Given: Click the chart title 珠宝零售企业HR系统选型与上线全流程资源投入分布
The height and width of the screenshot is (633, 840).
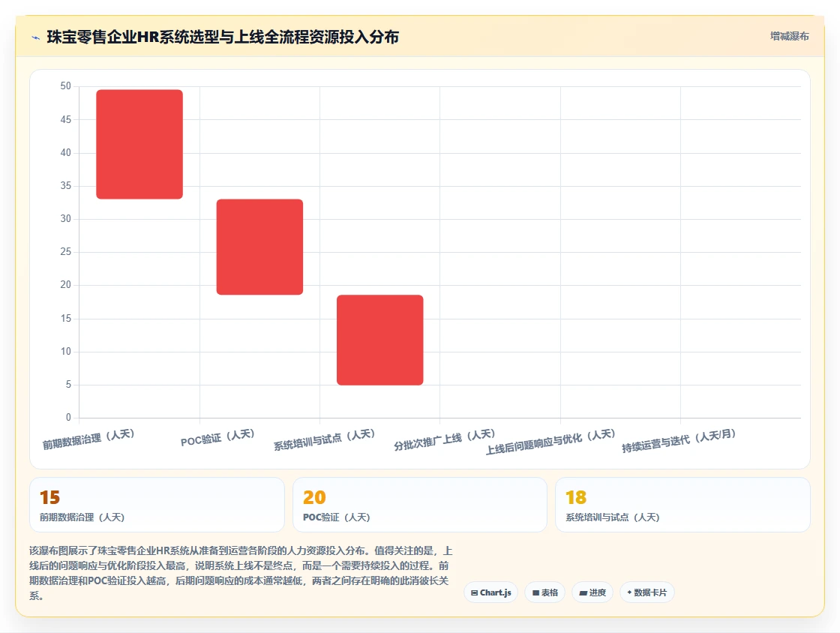Looking at the screenshot, I should click(x=223, y=37).
